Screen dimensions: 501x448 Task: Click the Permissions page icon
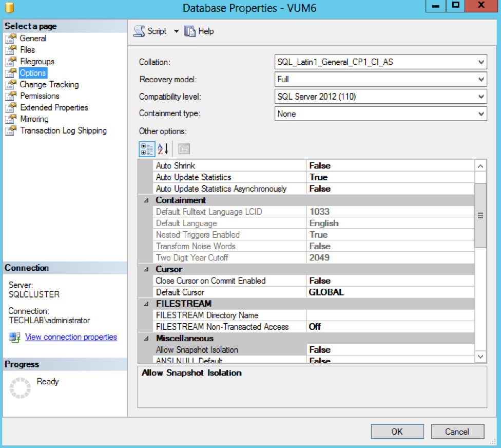[11, 96]
